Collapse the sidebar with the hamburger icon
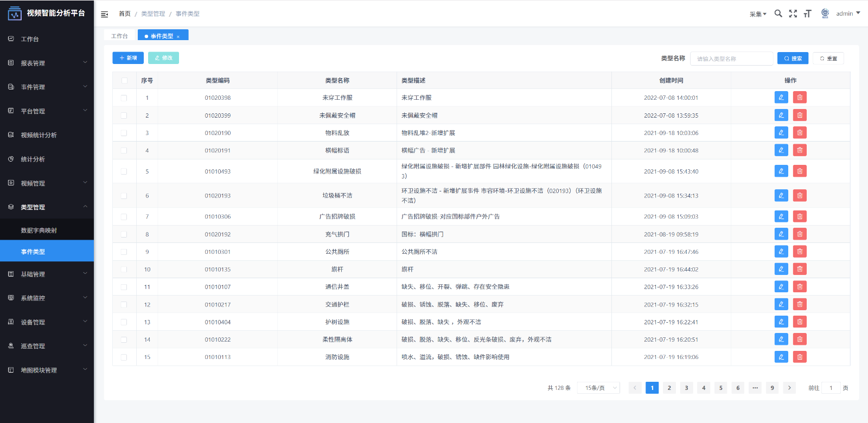This screenshot has height=423, width=868. pyautogui.click(x=105, y=14)
